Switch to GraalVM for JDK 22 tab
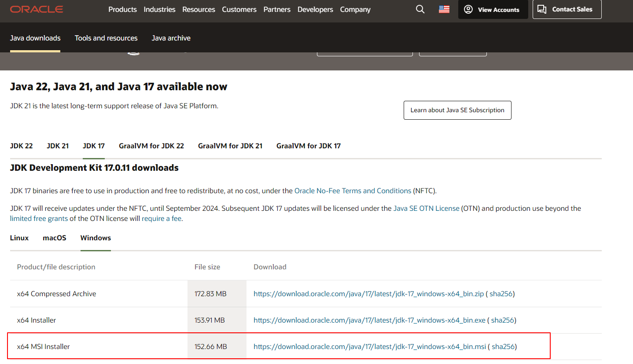The image size is (633, 364). pos(151,146)
